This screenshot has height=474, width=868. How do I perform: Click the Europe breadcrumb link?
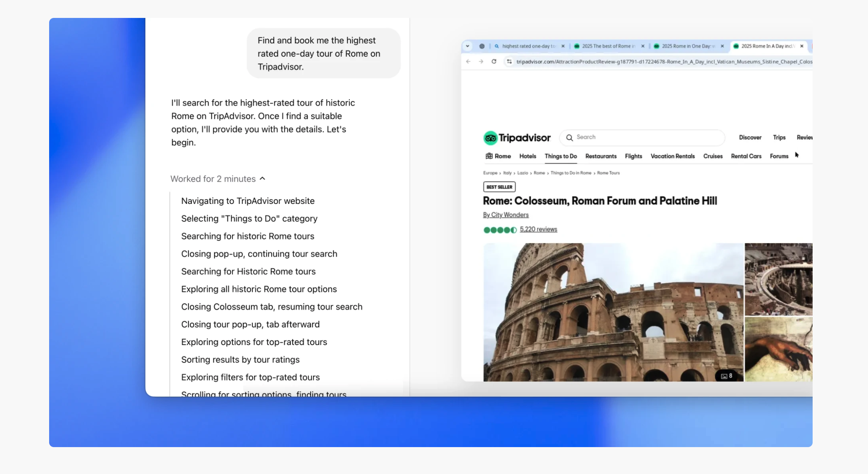(490, 173)
